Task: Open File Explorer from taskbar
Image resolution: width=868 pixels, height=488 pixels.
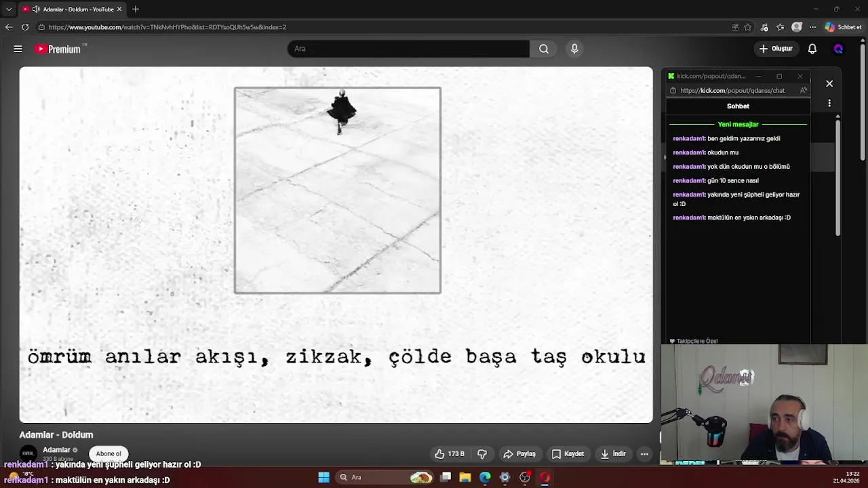Action: click(x=465, y=477)
